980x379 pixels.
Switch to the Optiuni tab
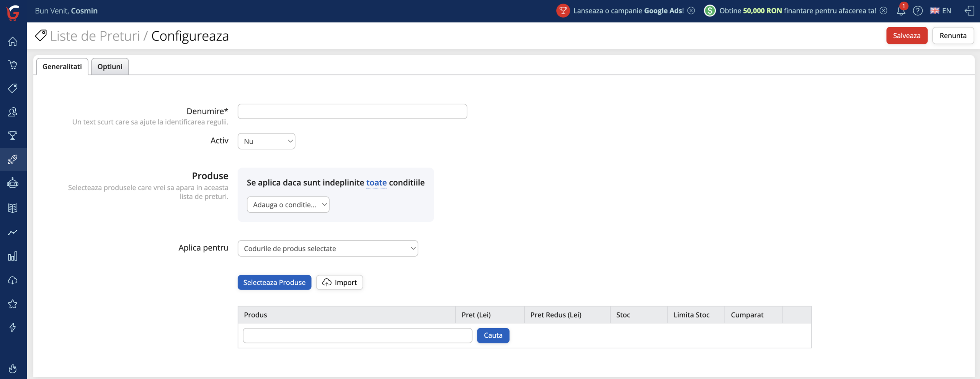(x=110, y=67)
